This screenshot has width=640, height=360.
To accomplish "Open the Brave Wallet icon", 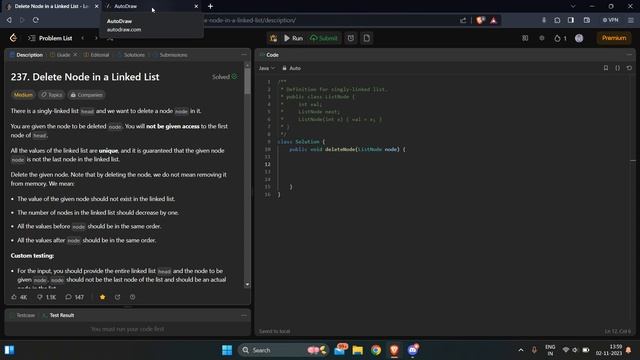I will (587, 20).
